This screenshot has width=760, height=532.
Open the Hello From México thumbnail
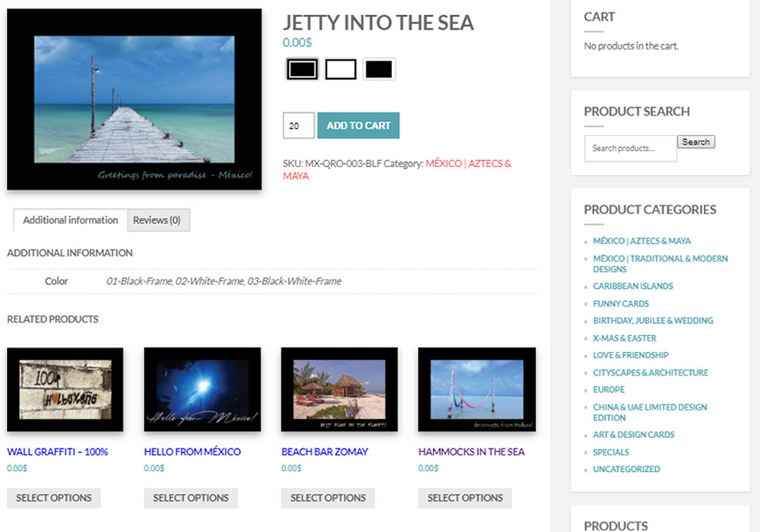[x=202, y=390]
